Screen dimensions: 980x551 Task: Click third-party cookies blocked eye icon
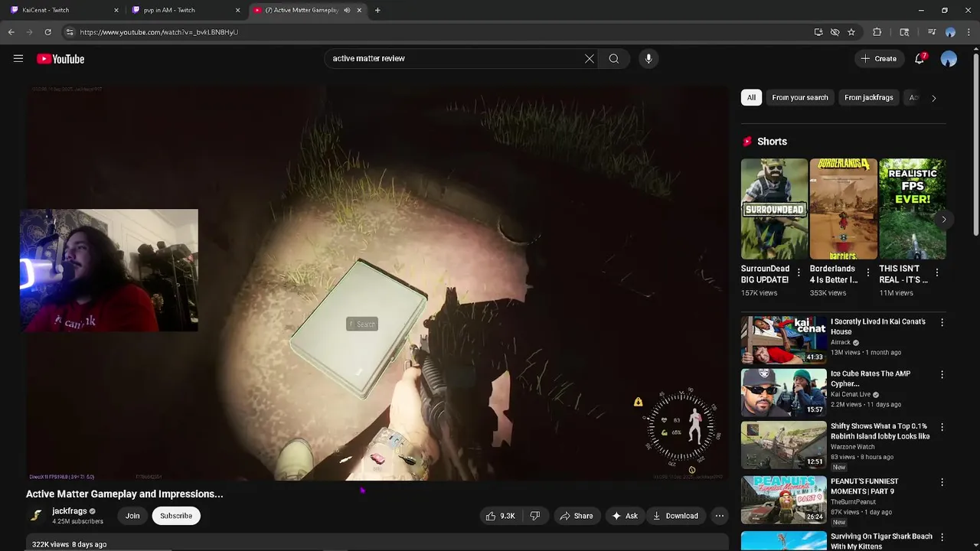(x=835, y=32)
